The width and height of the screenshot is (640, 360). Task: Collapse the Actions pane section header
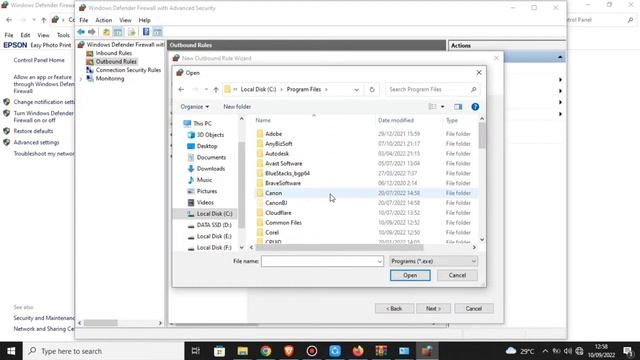tap(560, 57)
